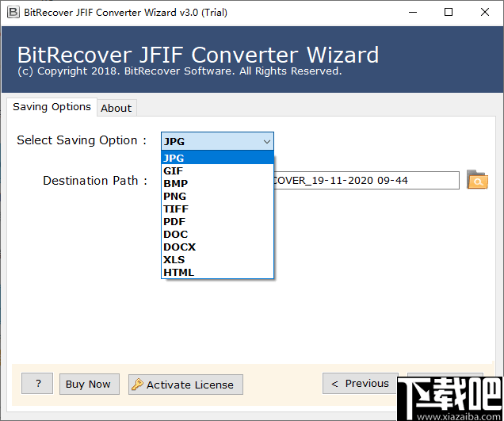504x421 pixels.
Task: Select HTML as the saving option
Action: 217,273
